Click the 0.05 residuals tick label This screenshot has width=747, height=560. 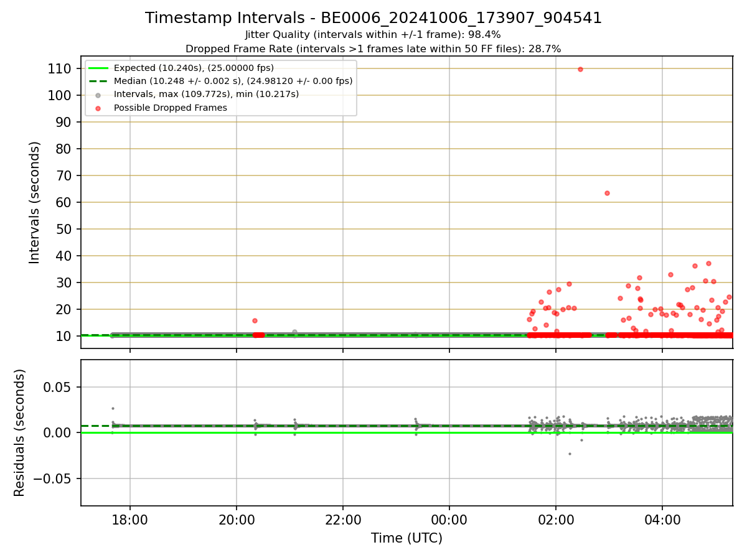[x=57, y=387]
